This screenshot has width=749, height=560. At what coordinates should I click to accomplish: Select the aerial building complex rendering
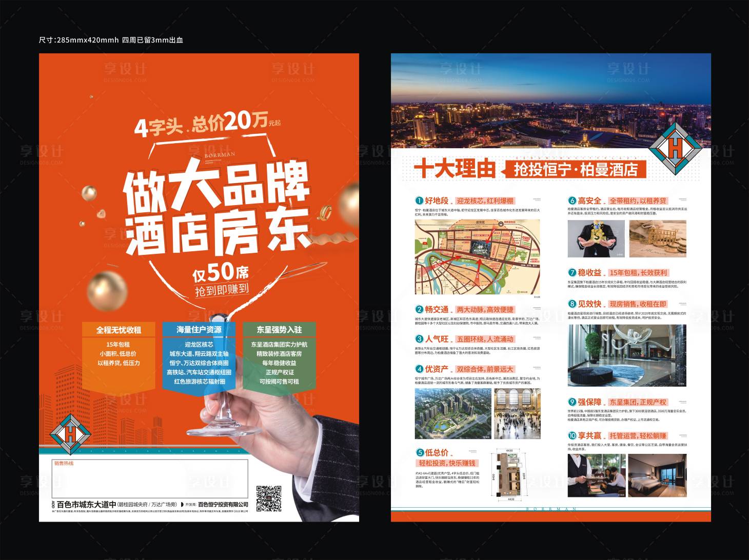click(452, 413)
